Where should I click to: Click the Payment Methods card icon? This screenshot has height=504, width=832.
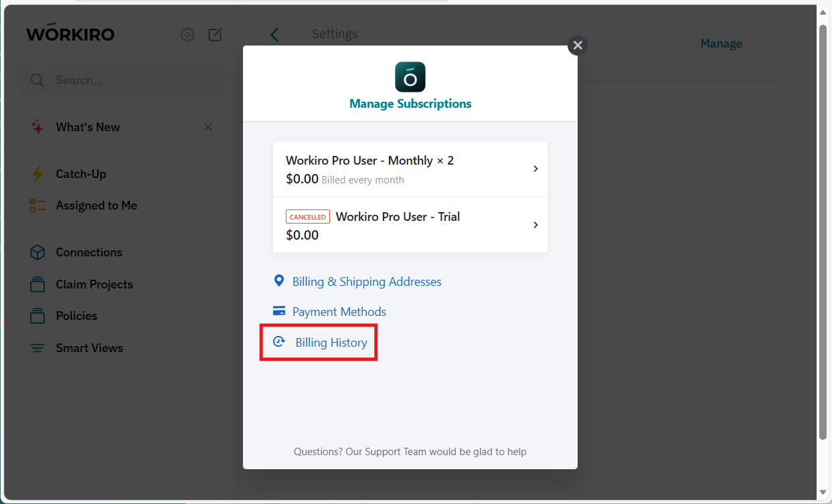pyautogui.click(x=279, y=311)
